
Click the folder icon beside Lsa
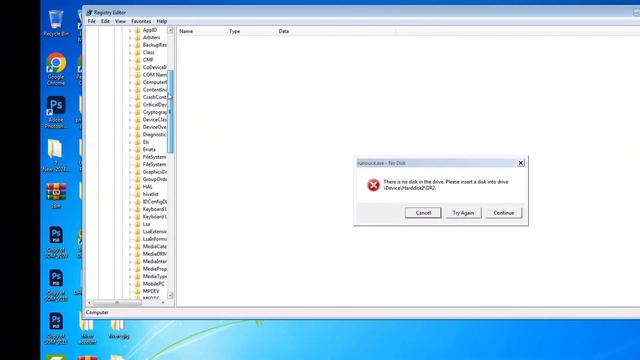[138, 224]
